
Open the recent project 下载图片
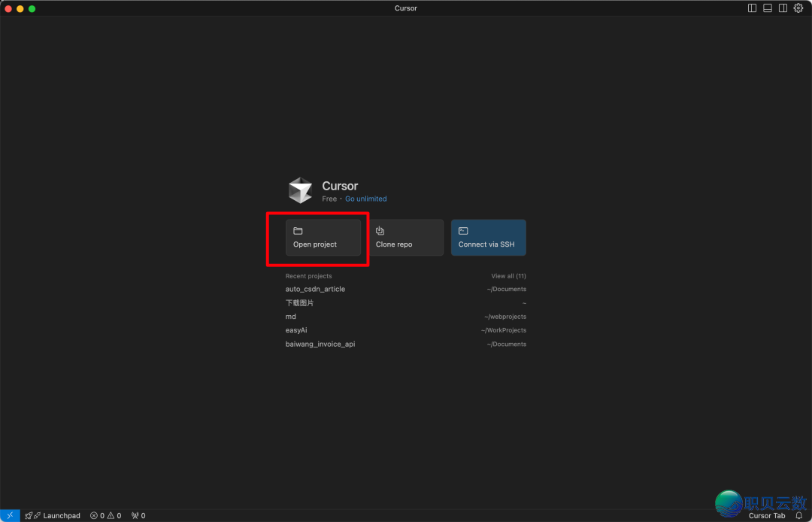pyautogui.click(x=299, y=302)
